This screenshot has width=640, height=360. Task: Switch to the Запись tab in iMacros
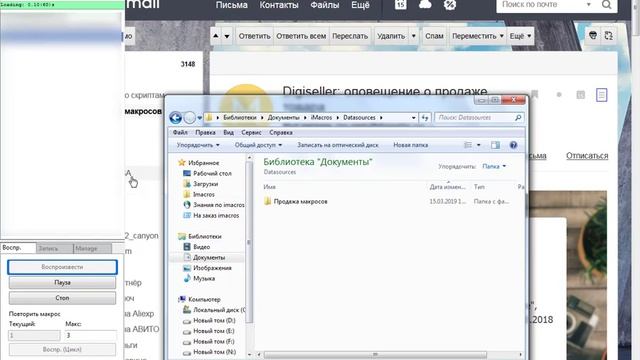point(55,248)
